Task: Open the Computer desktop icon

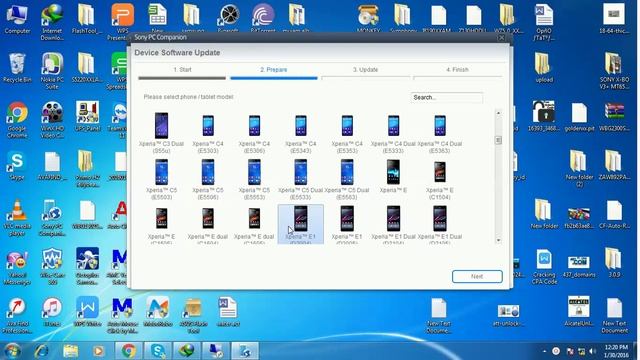Action: tap(17, 19)
